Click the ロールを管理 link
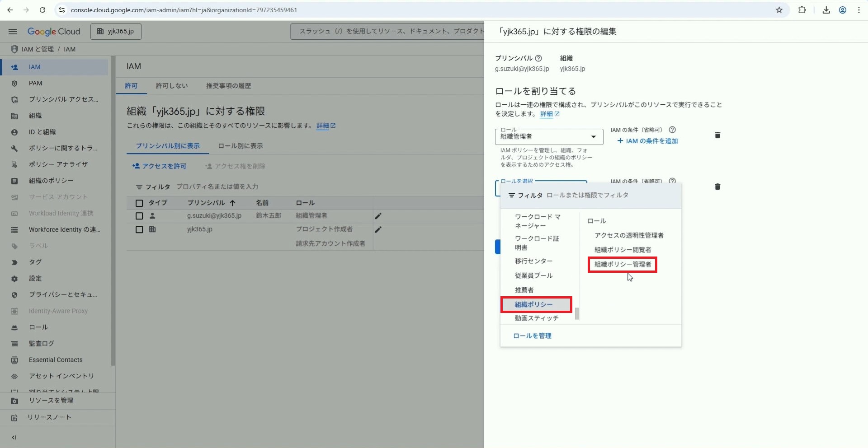The width and height of the screenshot is (868, 448). click(x=532, y=336)
